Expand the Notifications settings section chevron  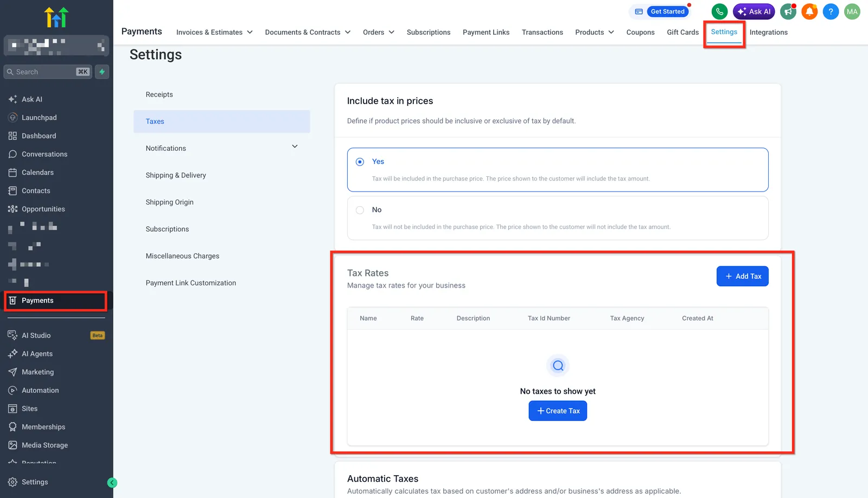pos(295,146)
